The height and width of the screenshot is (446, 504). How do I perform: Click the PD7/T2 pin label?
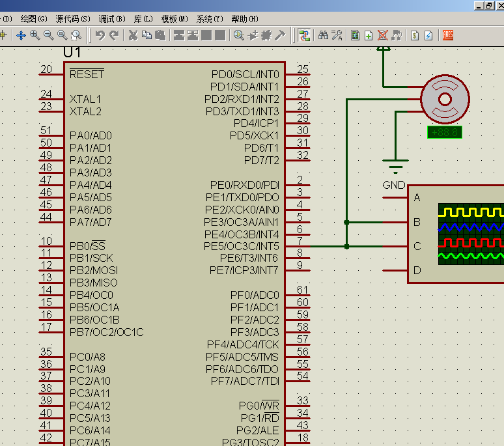pyautogui.click(x=262, y=160)
